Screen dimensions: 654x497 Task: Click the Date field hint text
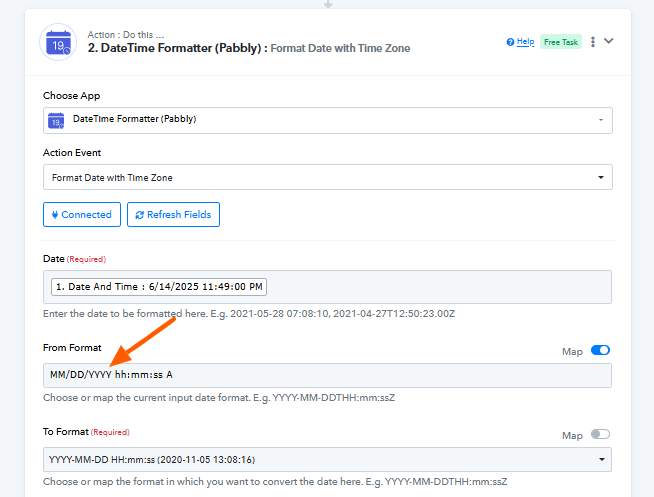point(249,314)
